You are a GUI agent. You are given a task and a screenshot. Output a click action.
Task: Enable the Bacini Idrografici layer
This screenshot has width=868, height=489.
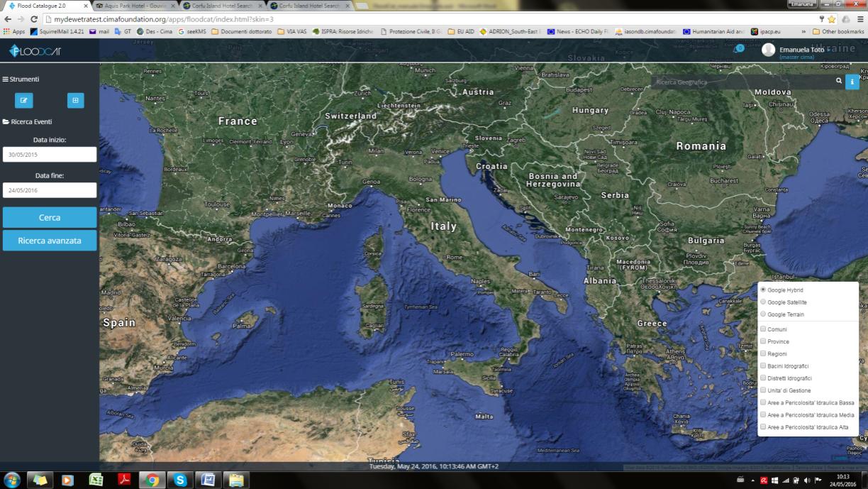[x=763, y=366]
